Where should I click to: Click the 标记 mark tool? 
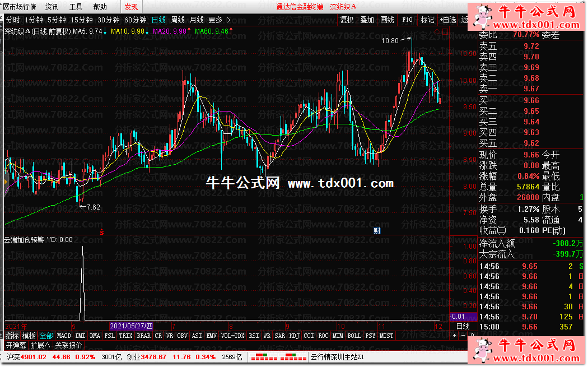point(427,20)
